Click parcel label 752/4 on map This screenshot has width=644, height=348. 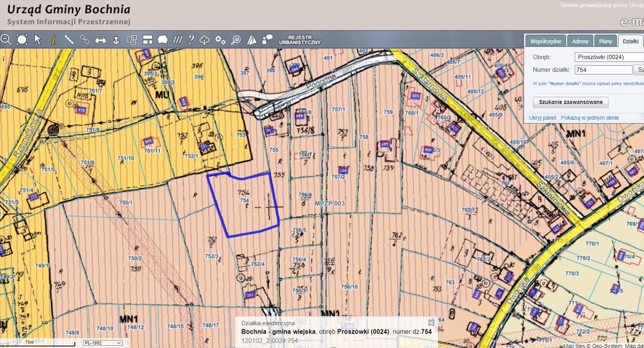click(x=257, y=264)
